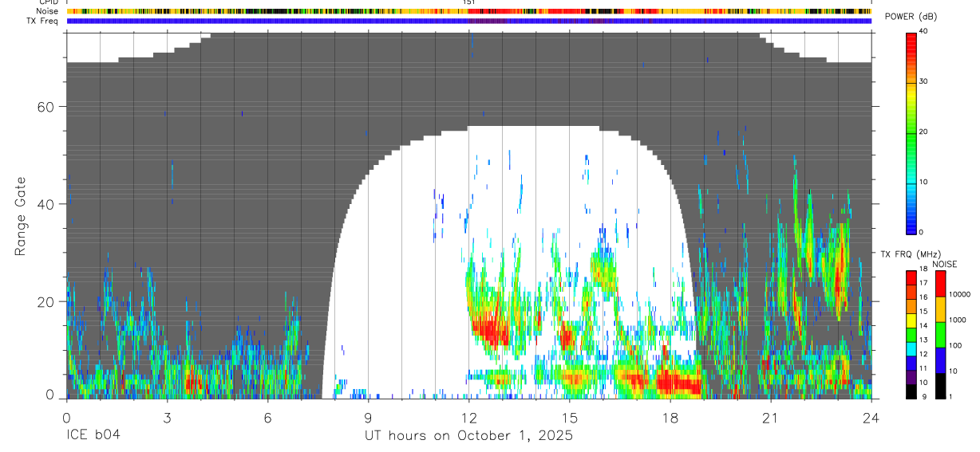Click the NOISE legend title
The image size is (980, 452).
coord(946,264)
